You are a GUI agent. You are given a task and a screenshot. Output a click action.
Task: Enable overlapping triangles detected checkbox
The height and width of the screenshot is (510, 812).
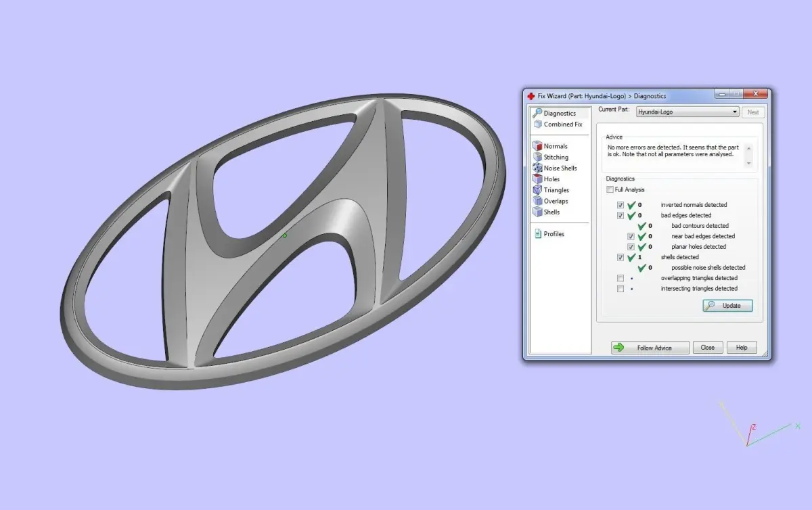click(621, 279)
